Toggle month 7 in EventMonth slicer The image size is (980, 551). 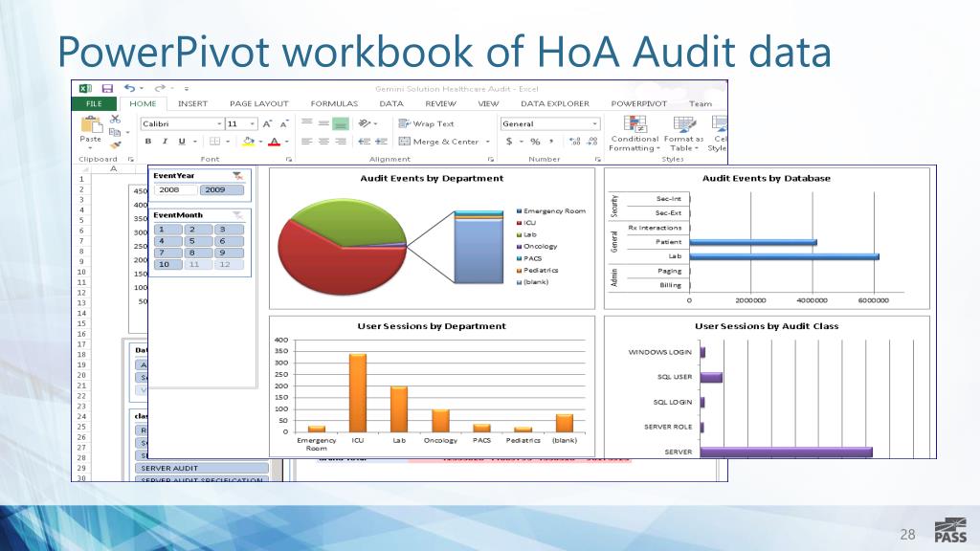[x=168, y=253]
